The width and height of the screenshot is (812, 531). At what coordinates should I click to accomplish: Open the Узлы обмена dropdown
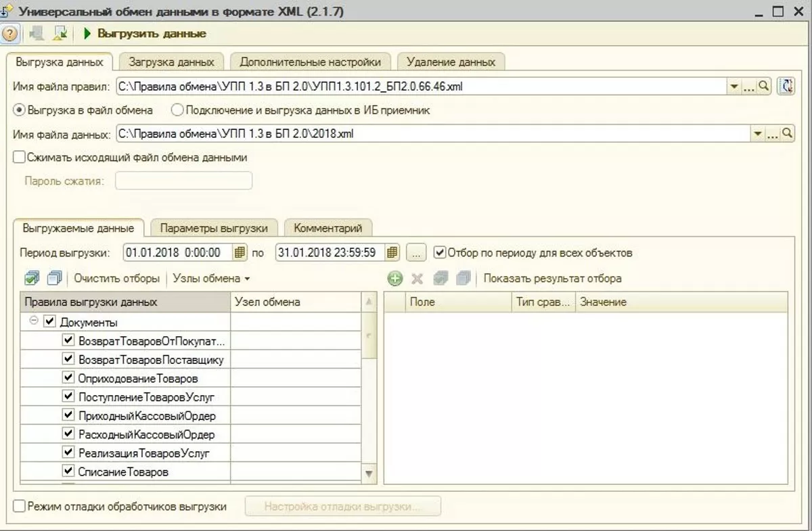[211, 278]
